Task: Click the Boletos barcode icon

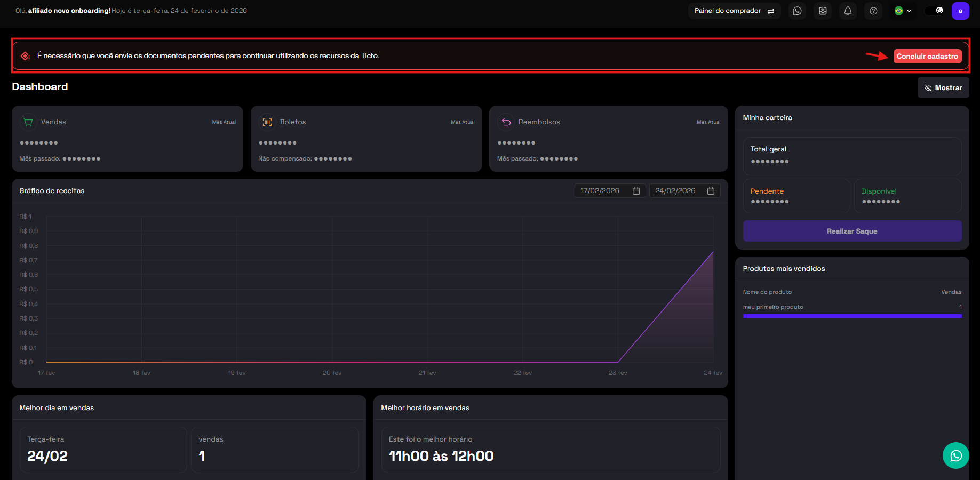Action: (267, 122)
